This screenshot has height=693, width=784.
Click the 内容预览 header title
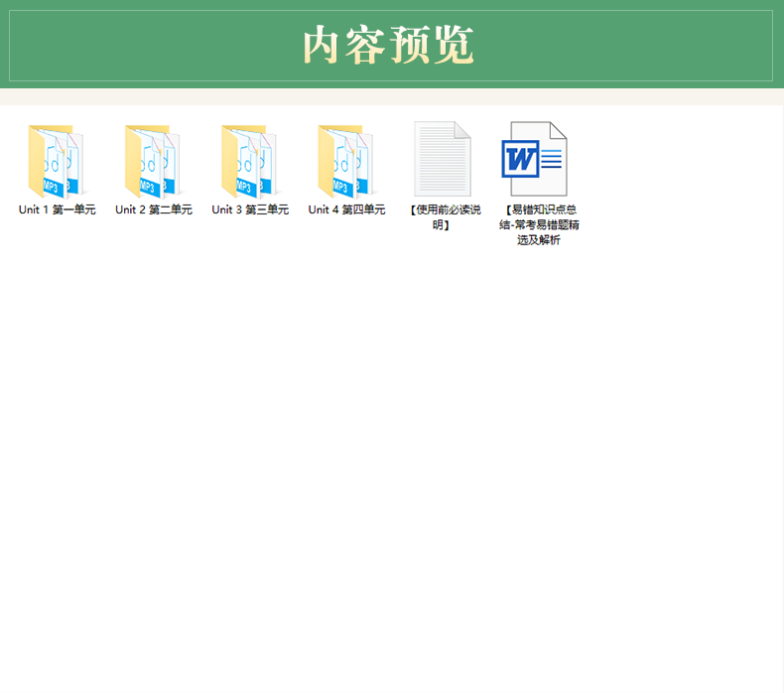388,45
